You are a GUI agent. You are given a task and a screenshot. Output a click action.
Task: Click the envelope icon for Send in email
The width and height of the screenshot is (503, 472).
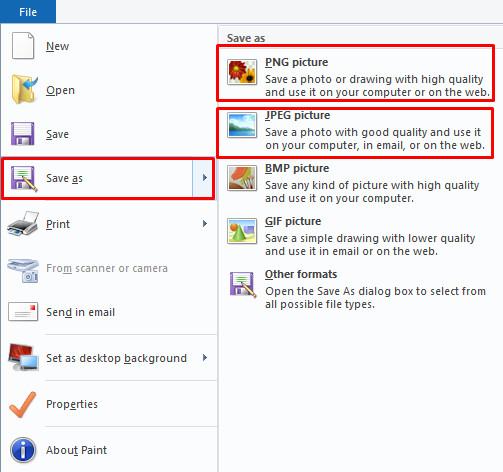(23, 312)
